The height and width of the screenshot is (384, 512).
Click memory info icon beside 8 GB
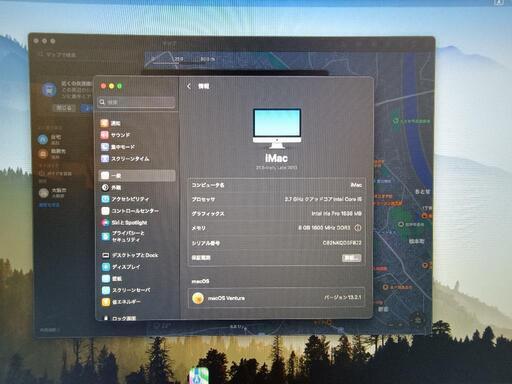(x=358, y=228)
